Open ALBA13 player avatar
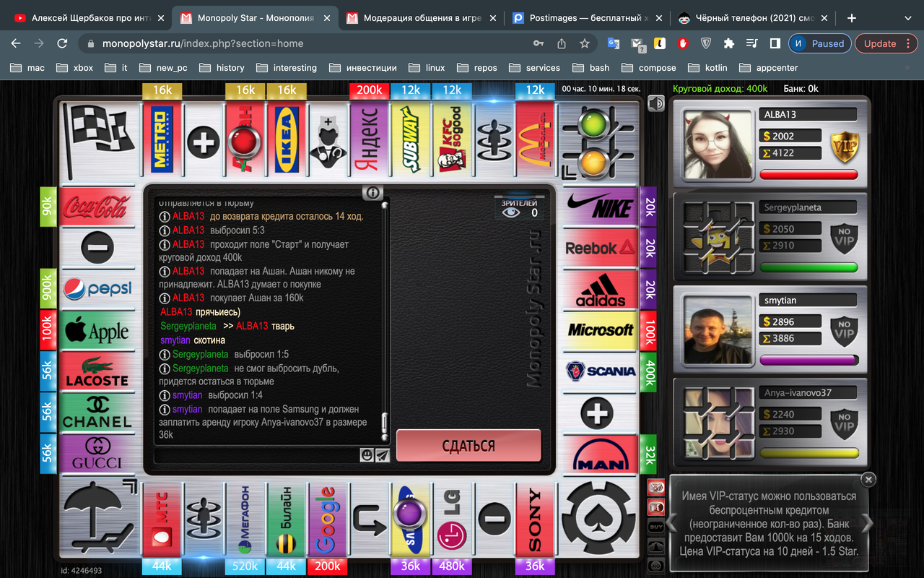Viewport: 924px width, 578px height. point(718,144)
